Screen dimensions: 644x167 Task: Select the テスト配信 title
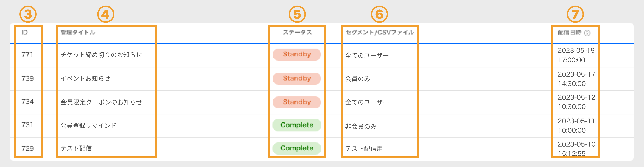point(76,148)
